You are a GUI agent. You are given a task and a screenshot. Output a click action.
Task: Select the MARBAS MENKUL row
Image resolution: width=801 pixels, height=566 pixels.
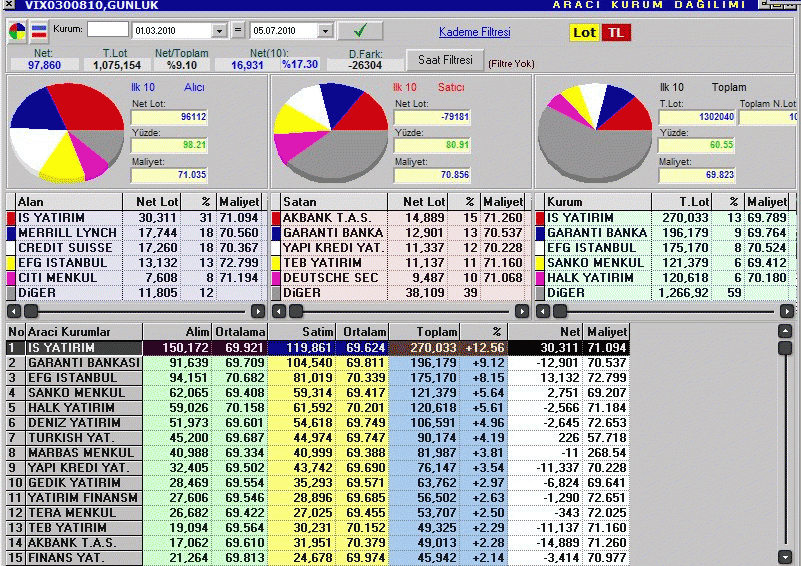[x=318, y=453]
